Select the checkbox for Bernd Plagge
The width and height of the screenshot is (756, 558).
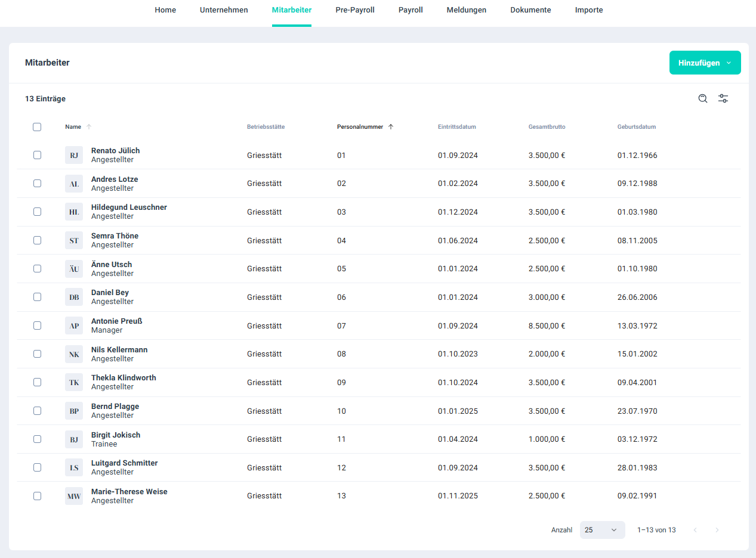pos(37,411)
